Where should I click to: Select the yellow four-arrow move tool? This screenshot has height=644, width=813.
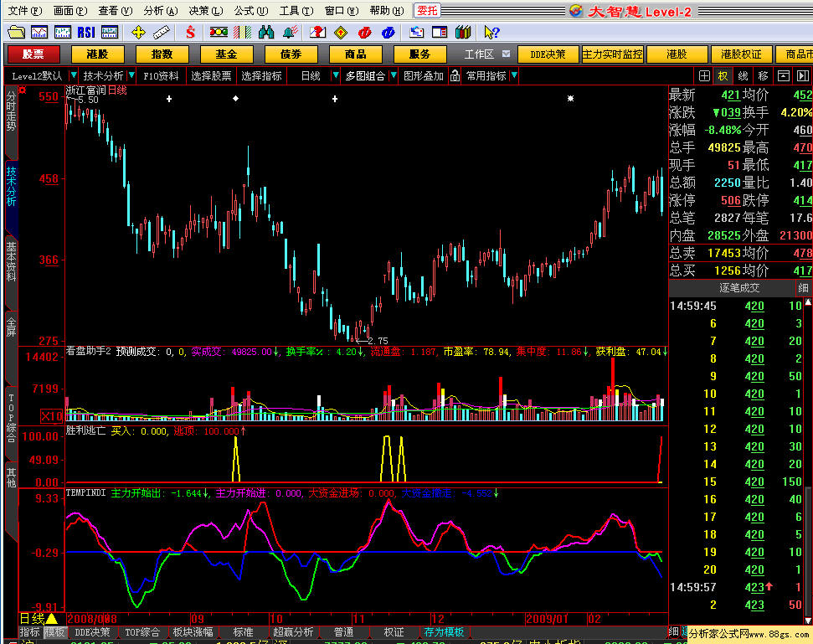(138, 33)
